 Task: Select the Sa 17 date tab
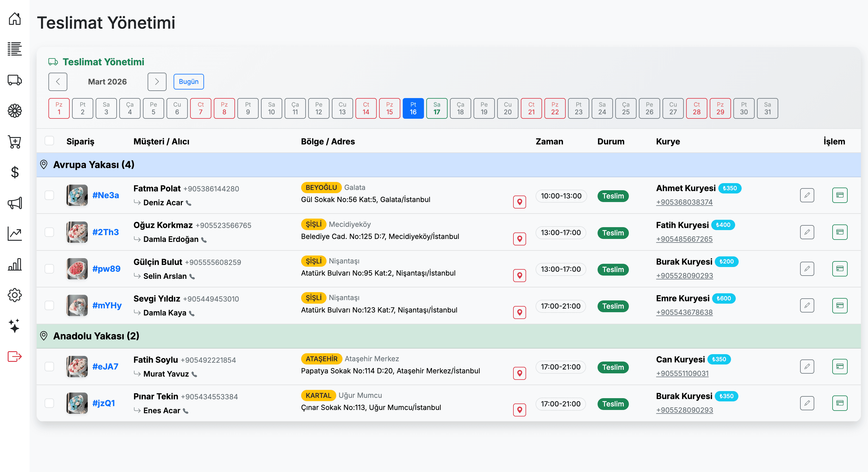click(436, 108)
